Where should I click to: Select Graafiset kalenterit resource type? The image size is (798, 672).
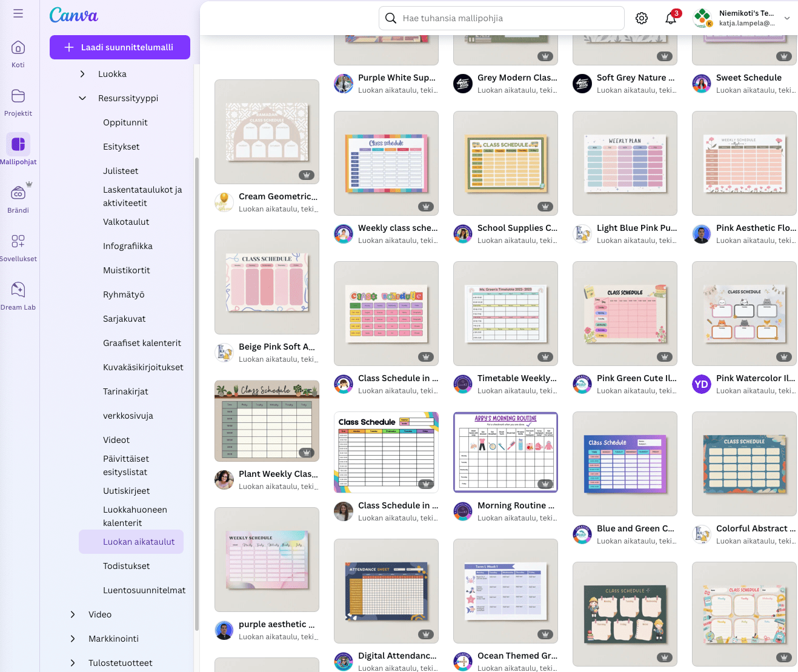[142, 343]
